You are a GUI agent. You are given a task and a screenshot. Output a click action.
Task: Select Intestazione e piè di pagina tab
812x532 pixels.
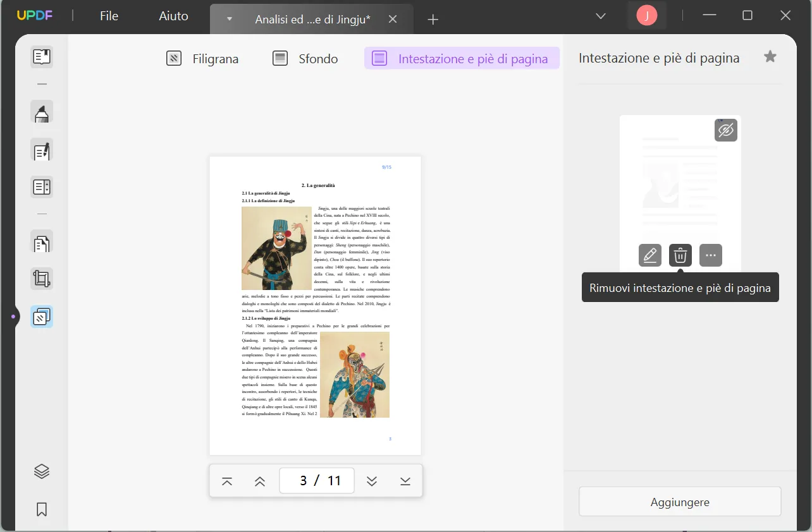[462, 59]
